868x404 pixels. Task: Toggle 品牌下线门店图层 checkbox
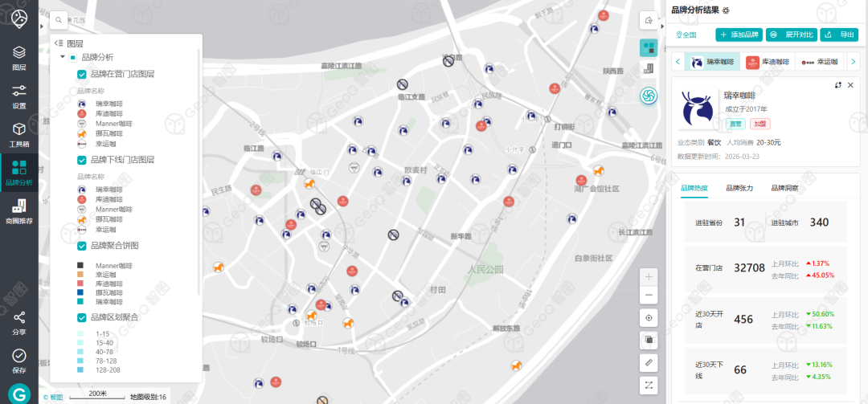tap(81, 160)
